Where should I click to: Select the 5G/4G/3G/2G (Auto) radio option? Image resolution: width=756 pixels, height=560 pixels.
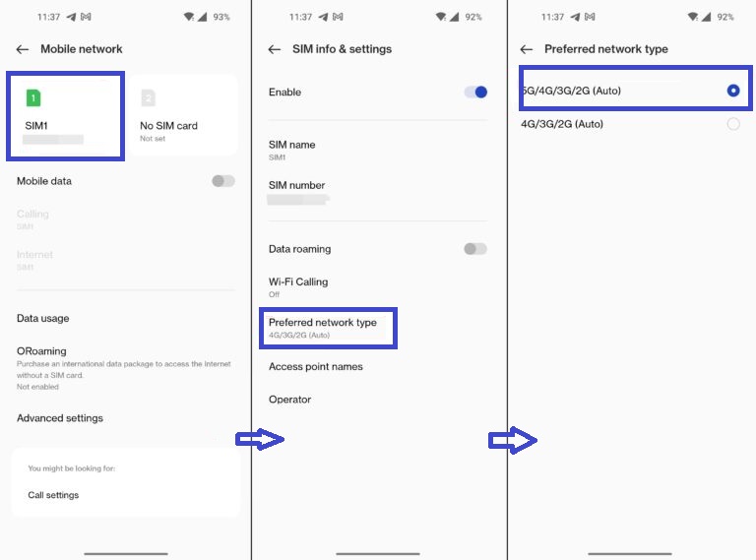pyautogui.click(x=732, y=91)
